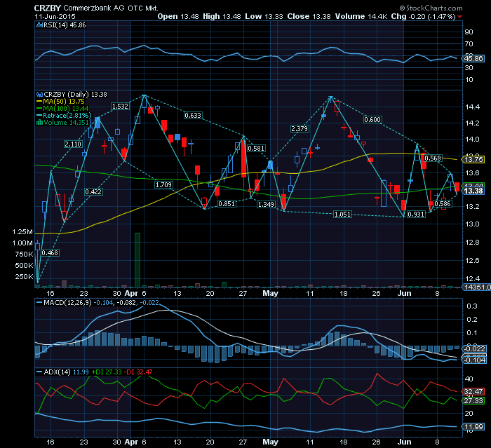Click the tall green volume bar in April
The width and height of the screenshot is (491, 448).
point(137,260)
